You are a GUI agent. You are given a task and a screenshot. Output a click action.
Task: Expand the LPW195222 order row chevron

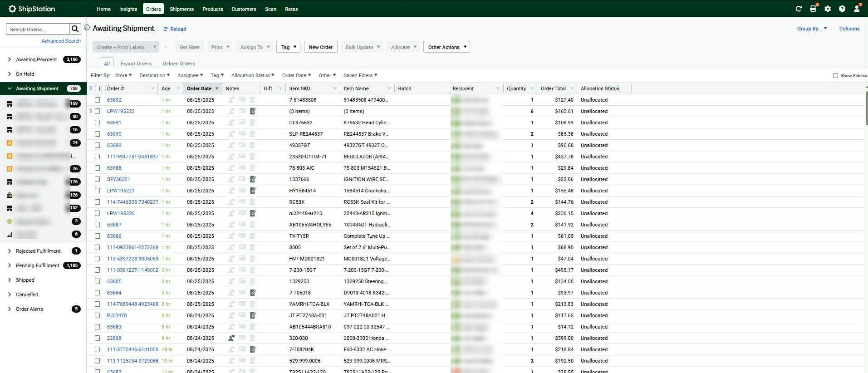pyautogui.click(x=91, y=111)
